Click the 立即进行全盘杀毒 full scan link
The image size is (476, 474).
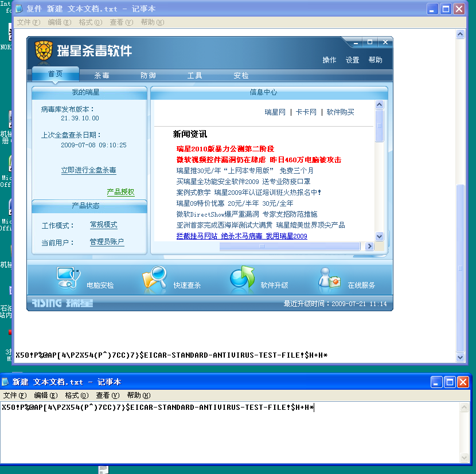(x=89, y=171)
